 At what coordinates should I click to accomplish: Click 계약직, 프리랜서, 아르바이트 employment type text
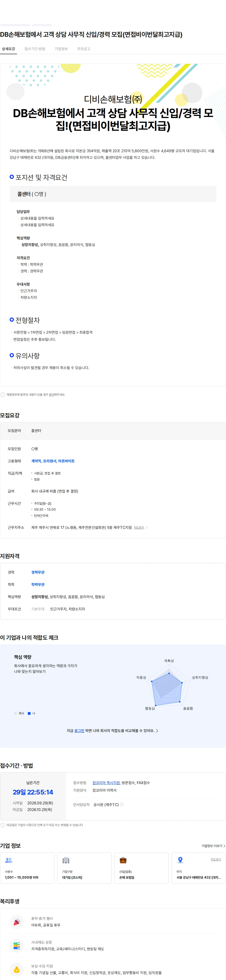pos(53,461)
